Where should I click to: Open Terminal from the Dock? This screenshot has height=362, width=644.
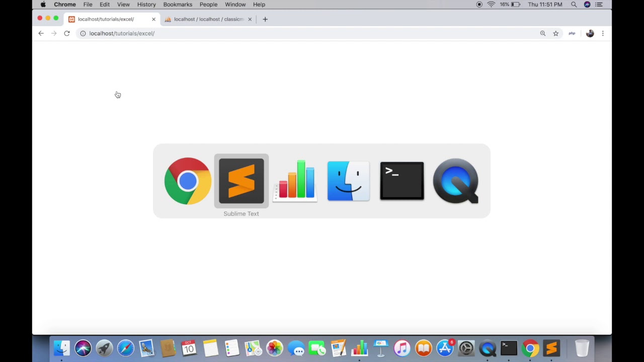click(509, 348)
